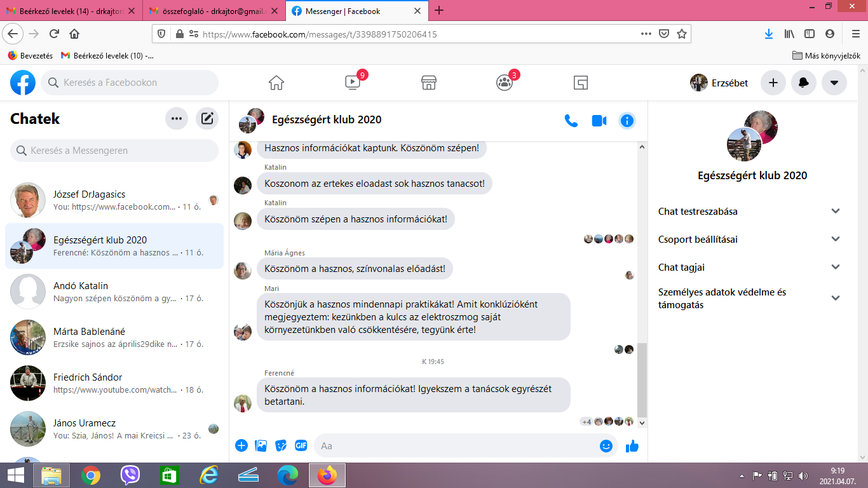Screen dimensions: 868x488
Task: Click the Egészségért klub 2020 chat header title
Action: click(x=327, y=119)
